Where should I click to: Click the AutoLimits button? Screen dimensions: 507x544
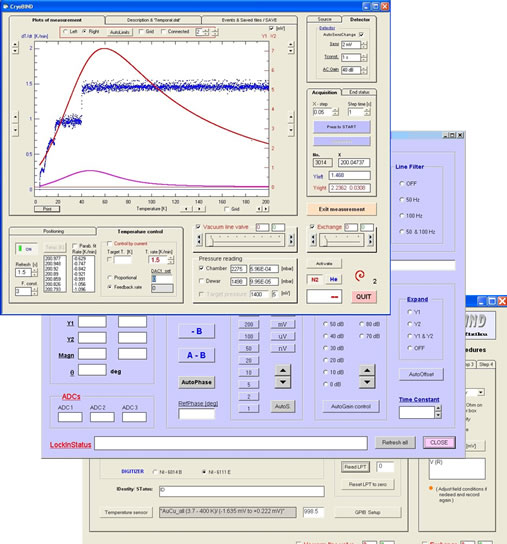[x=119, y=32]
